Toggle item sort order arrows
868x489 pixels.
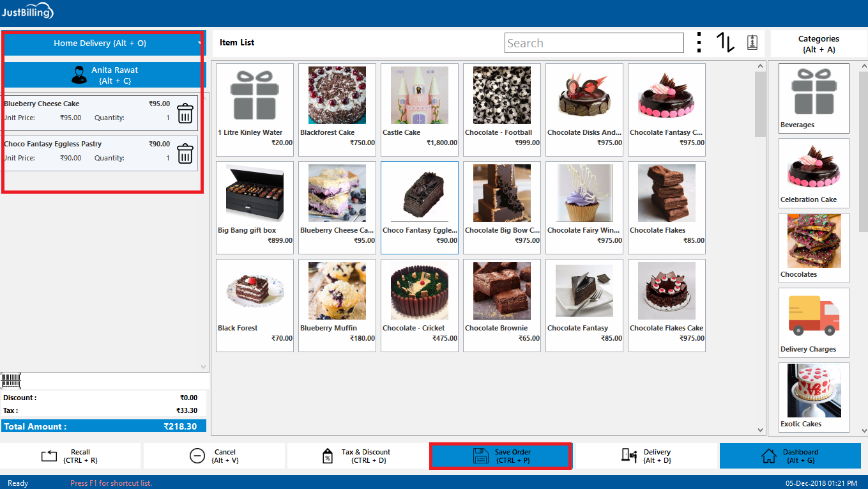pyautogui.click(x=725, y=43)
